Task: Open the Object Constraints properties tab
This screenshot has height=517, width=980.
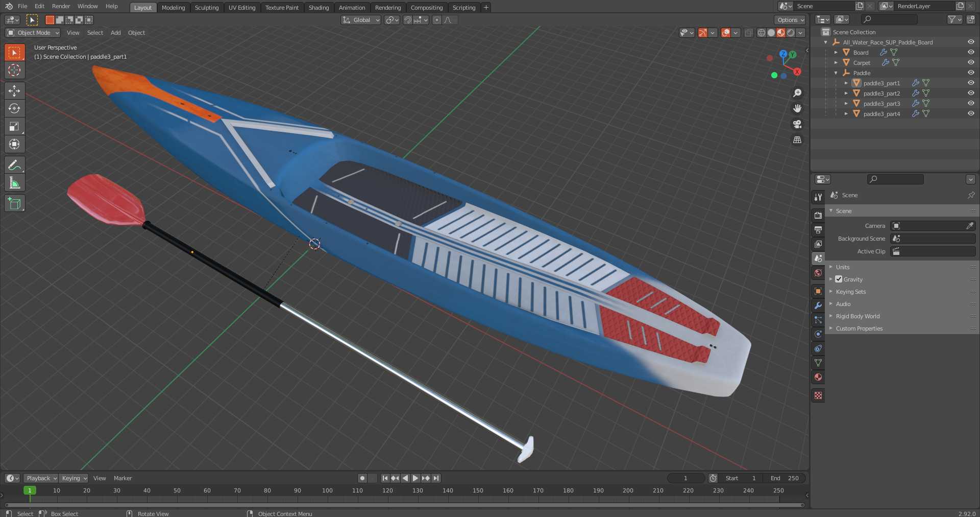Action: (818, 348)
